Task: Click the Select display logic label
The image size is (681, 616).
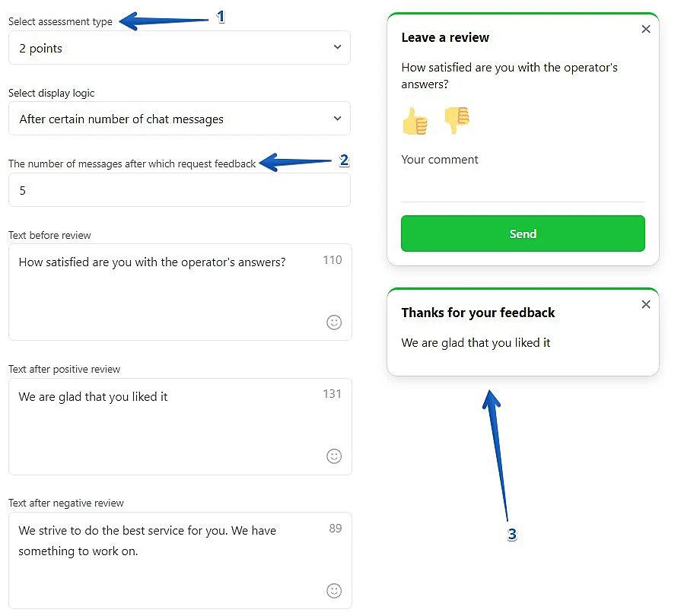Action: pos(52,93)
